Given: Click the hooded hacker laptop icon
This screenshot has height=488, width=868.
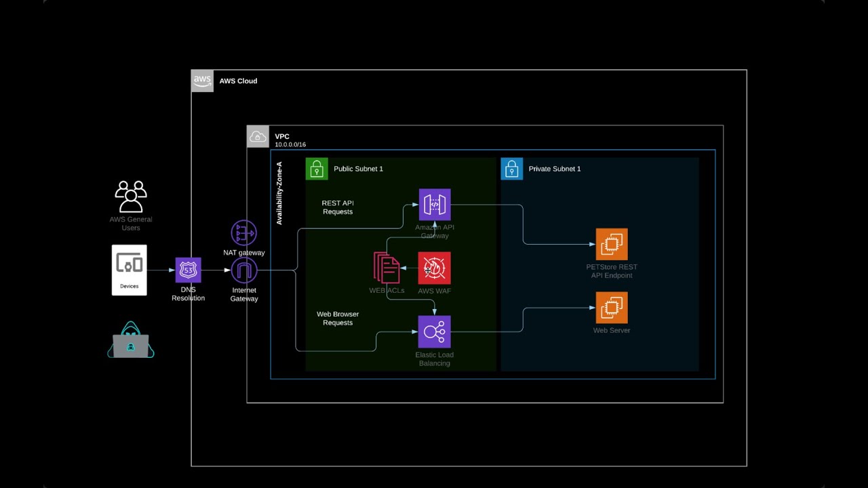Looking at the screenshot, I should click(131, 340).
